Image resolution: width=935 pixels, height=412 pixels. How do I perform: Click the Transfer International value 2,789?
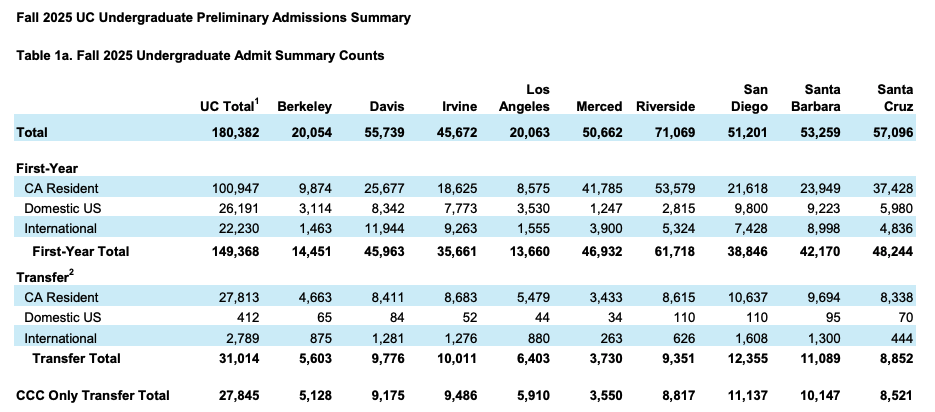(243, 339)
